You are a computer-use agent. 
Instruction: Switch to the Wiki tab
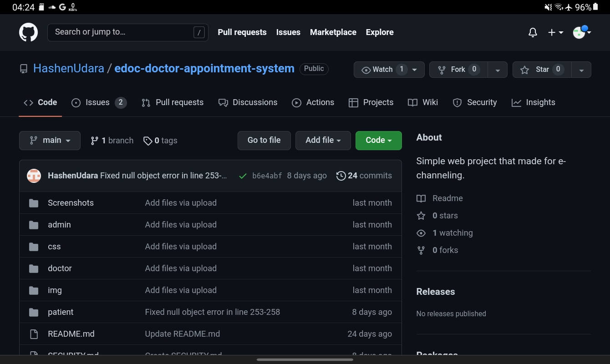tap(423, 102)
